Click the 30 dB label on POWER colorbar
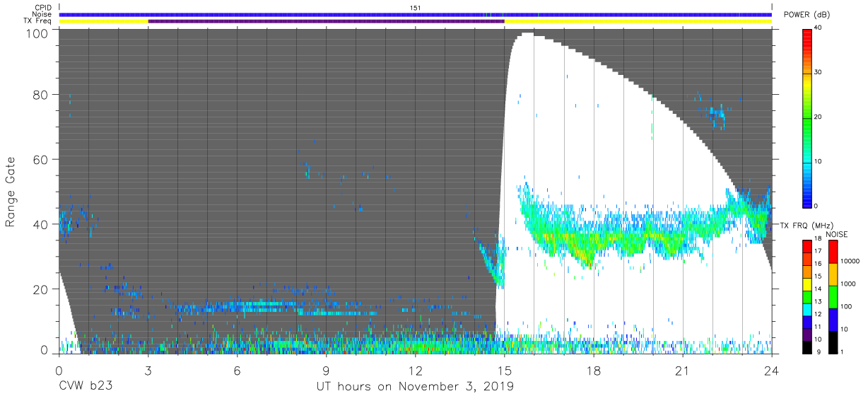Viewport: 868px width, 401px height. (819, 73)
